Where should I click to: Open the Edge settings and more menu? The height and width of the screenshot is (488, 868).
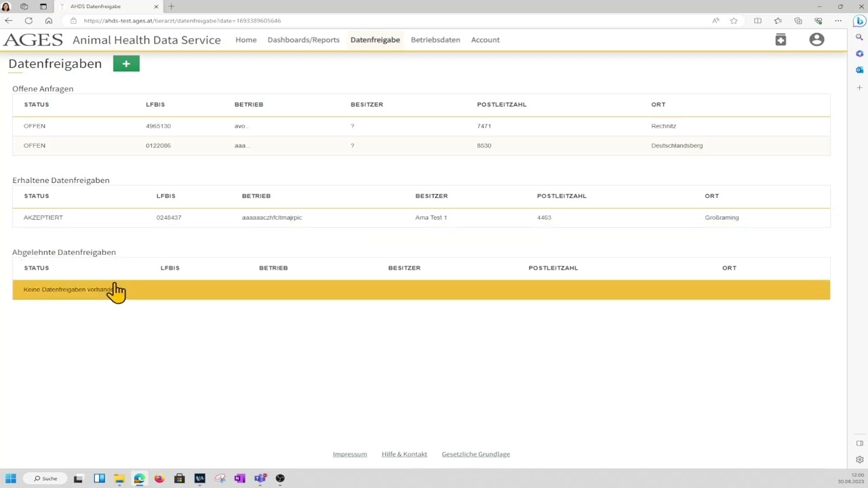pyautogui.click(x=839, y=21)
